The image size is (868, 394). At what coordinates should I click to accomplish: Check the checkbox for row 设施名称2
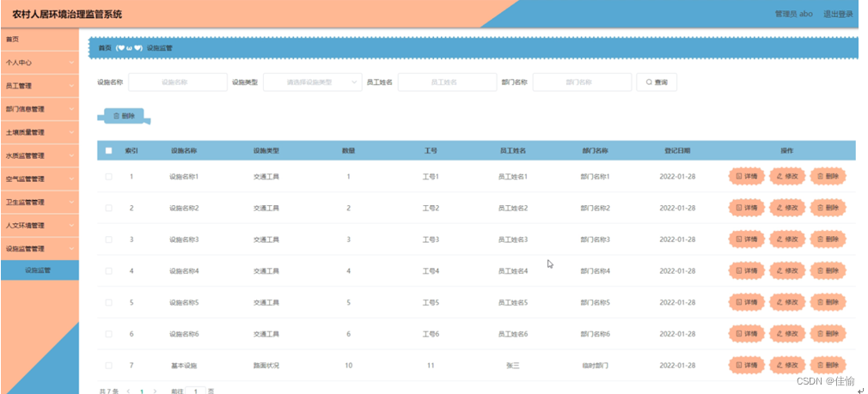point(108,209)
